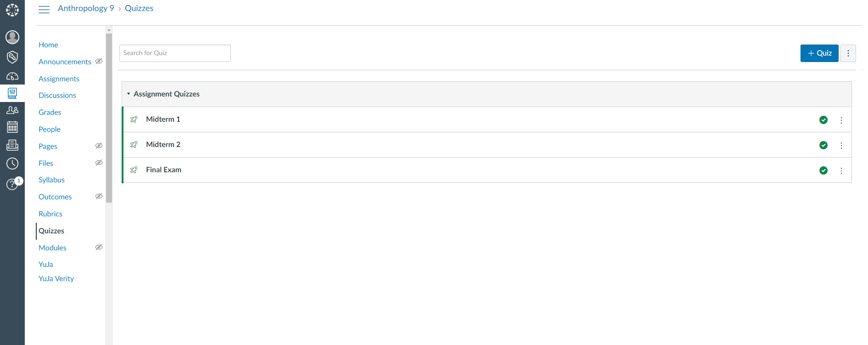The height and width of the screenshot is (345, 868).
Task: Open the Account avatar in global navigation
Action: click(12, 37)
